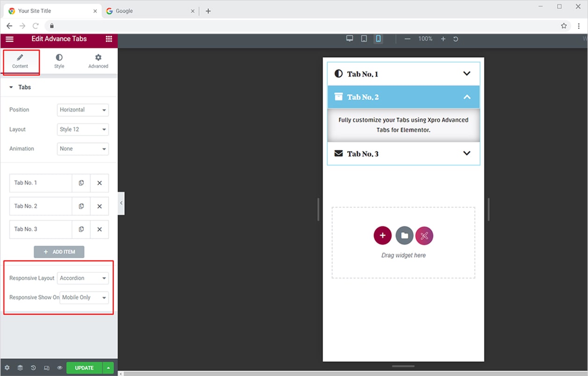Switch to the Style tab
Viewport: 588px width, 376px height.
(x=59, y=61)
